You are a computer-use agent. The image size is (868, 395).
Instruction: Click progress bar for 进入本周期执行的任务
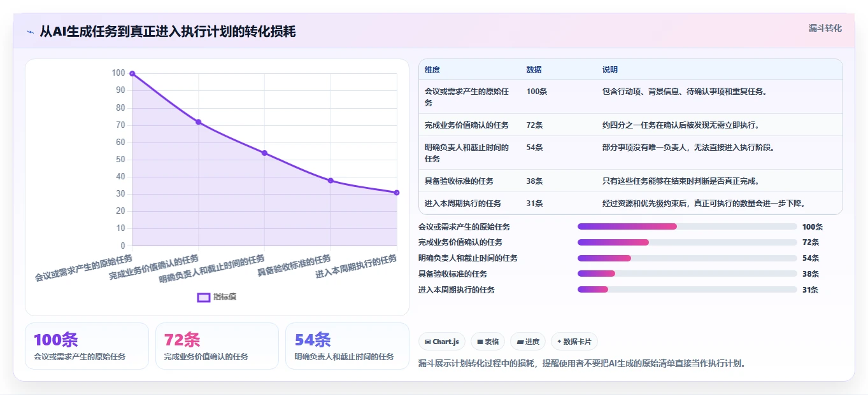[x=687, y=290]
